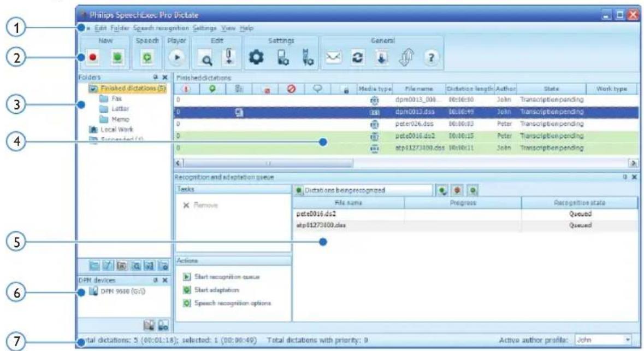Click Remove in the Tasks pane
The image size is (644, 351).
200,205
